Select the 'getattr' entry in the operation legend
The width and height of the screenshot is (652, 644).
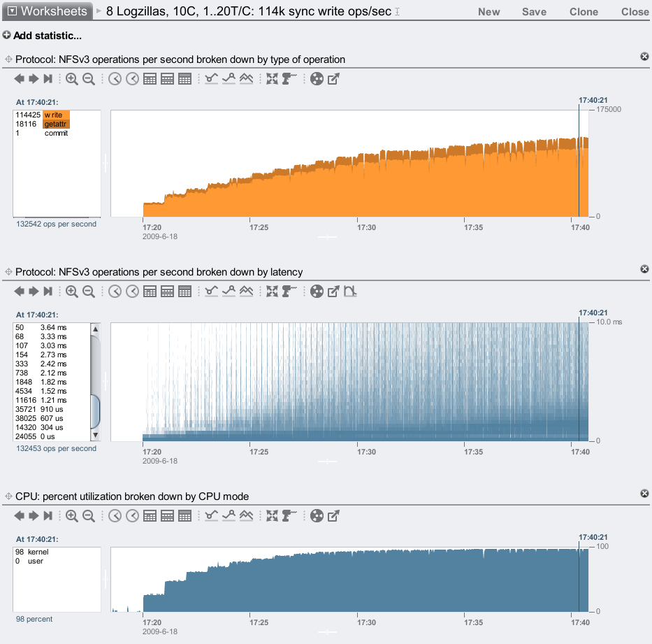[x=56, y=124]
